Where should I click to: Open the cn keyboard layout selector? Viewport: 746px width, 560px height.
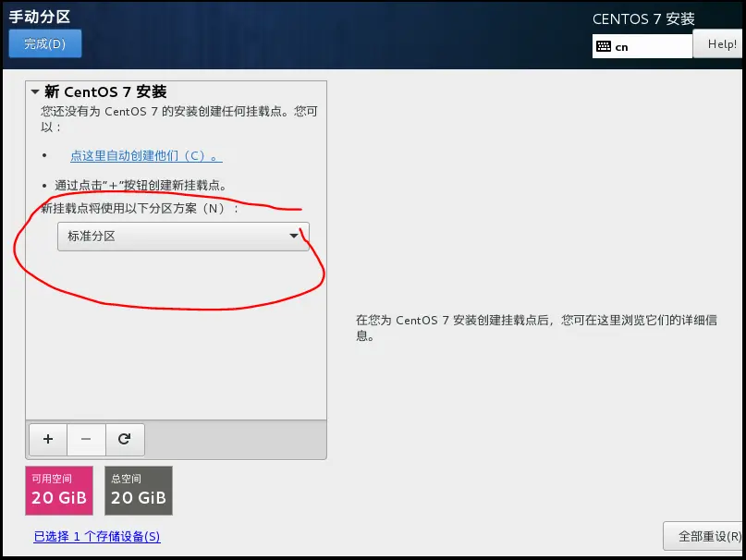click(x=642, y=44)
